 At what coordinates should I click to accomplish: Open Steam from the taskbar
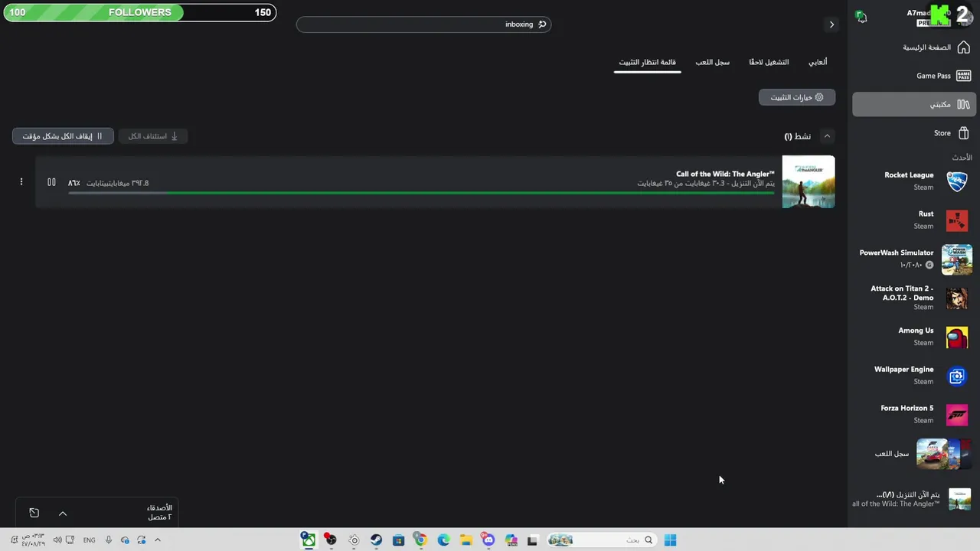(x=376, y=540)
